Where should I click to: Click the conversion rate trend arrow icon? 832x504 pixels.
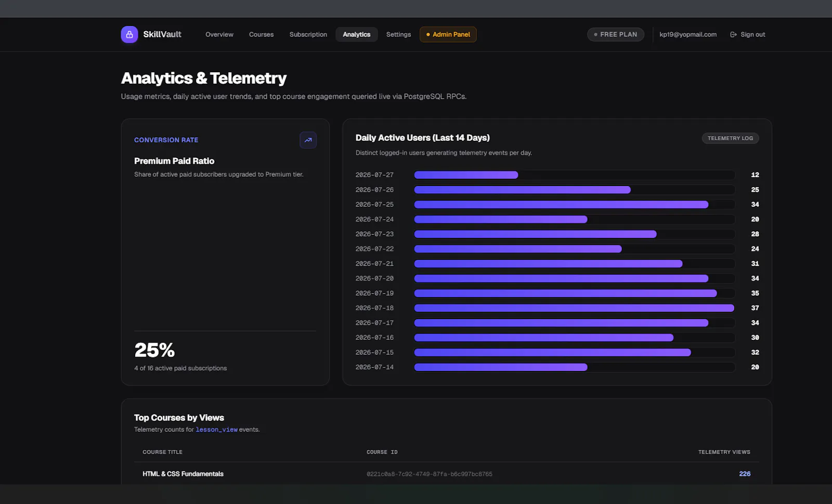308,140
